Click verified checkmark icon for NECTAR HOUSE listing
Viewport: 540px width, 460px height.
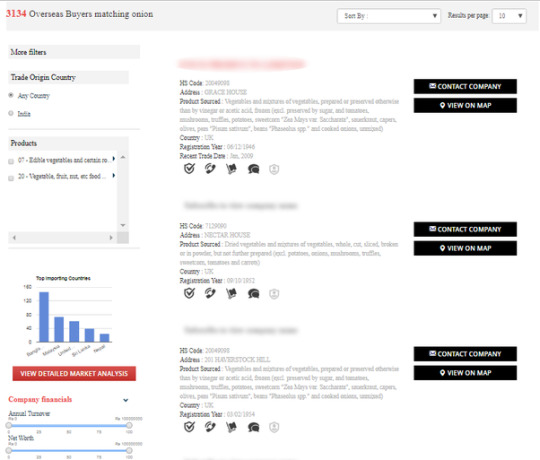pyautogui.click(x=189, y=293)
